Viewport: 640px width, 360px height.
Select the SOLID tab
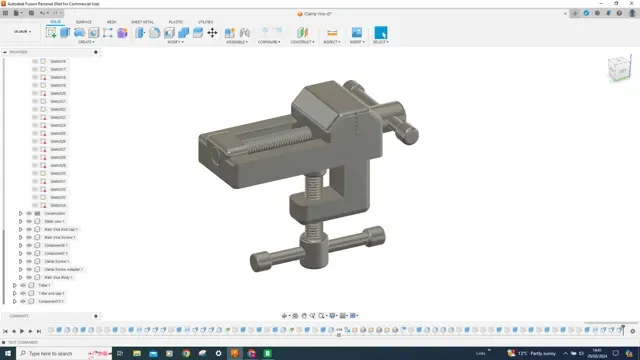click(x=56, y=22)
